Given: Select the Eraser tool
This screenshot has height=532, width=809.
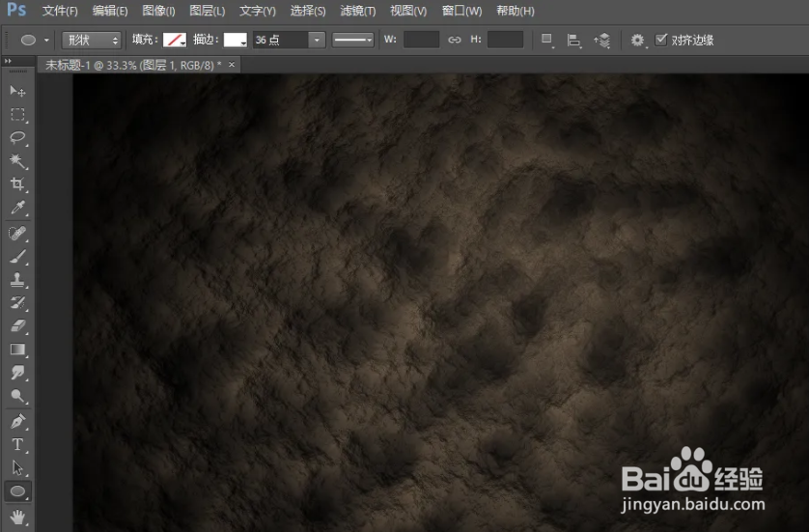Looking at the screenshot, I should click(x=17, y=326).
